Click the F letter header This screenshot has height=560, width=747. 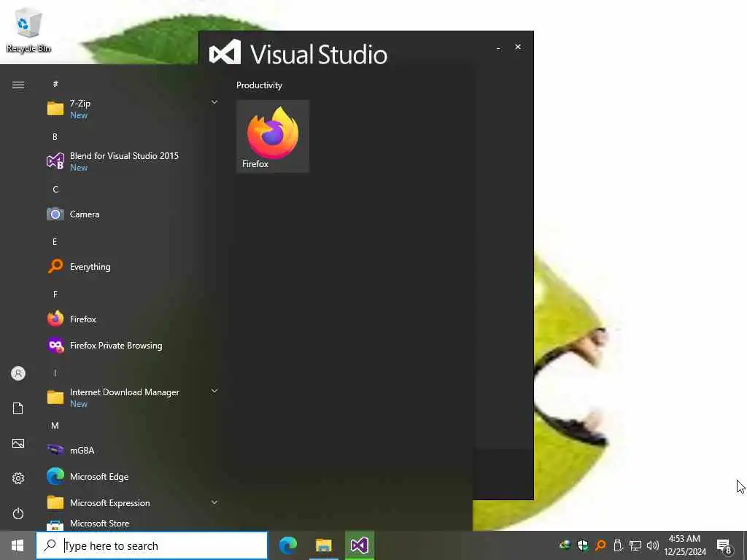tap(55, 295)
